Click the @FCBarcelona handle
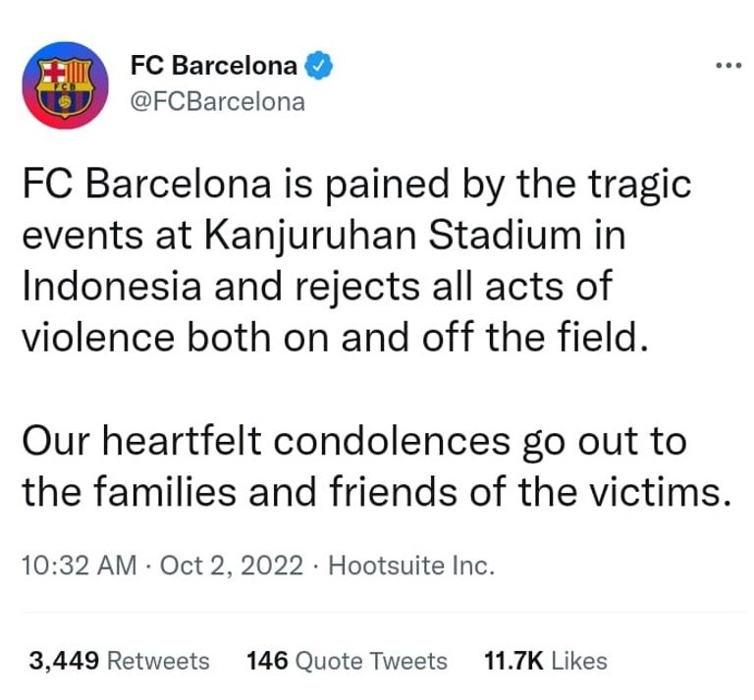This screenshot has height=700, width=754. [217, 101]
